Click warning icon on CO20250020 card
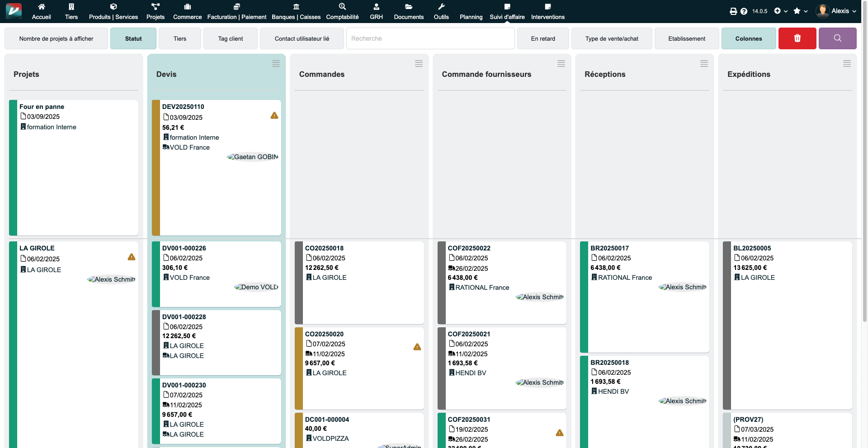Screen dimensions: 868x448 coord(417,347)
